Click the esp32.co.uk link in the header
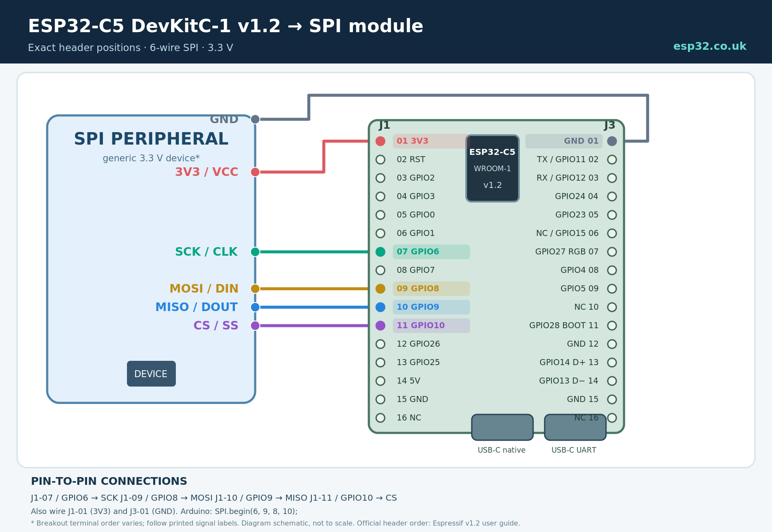Viewport: 772px width, 532px height. [x=710, y=46]
